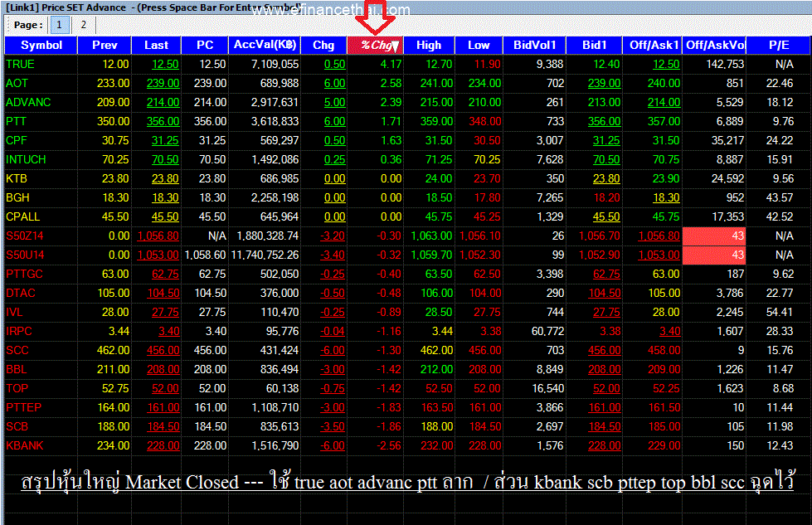Click the AccVal(K฿) column header
The width and height of the screenshot is (812, 525).
[265, 45]
